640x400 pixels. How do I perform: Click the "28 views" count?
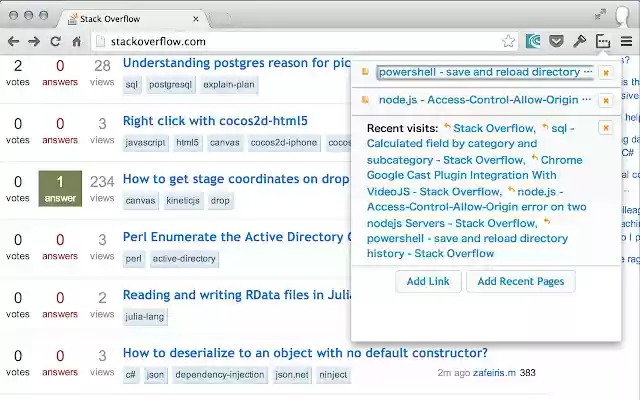tap(102, 72)
